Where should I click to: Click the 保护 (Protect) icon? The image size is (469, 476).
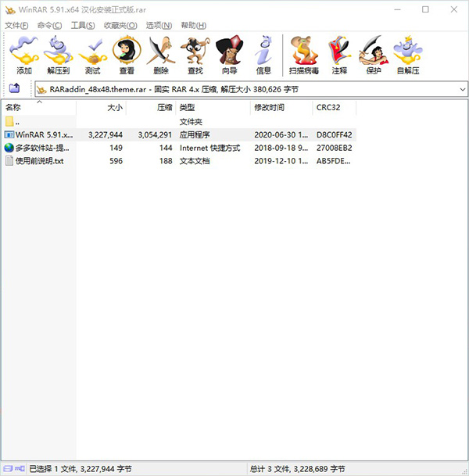coord(374,50)
